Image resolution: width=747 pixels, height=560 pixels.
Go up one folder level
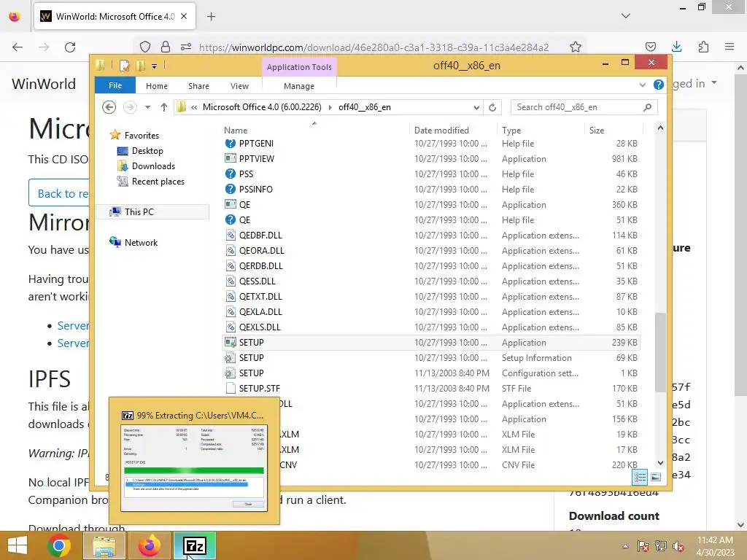click(x=164, y=107)
